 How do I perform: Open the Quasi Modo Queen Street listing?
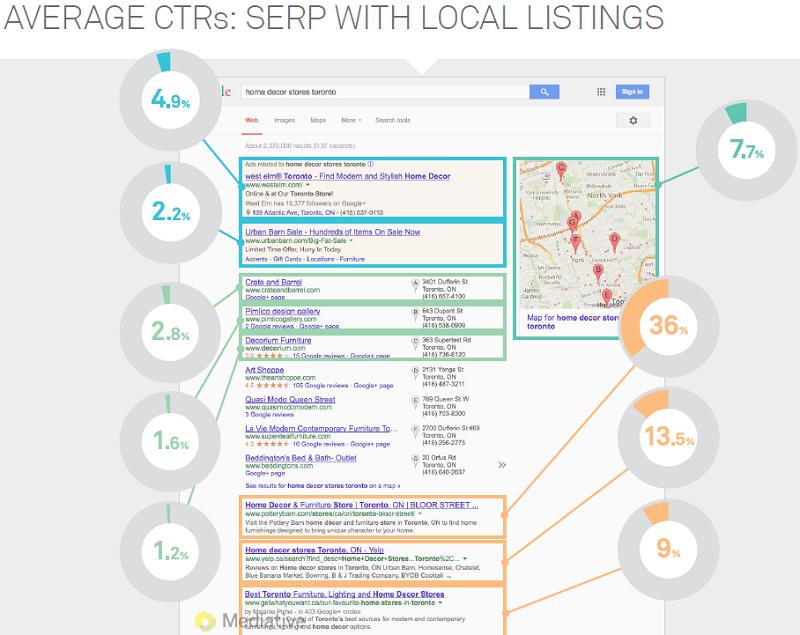coord(290,399)
